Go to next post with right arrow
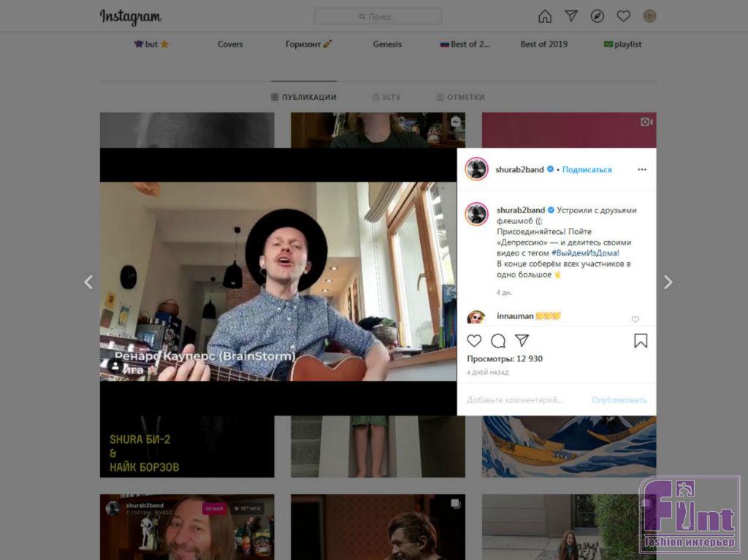The image size is (748, 560). click(x=668, y=282)
